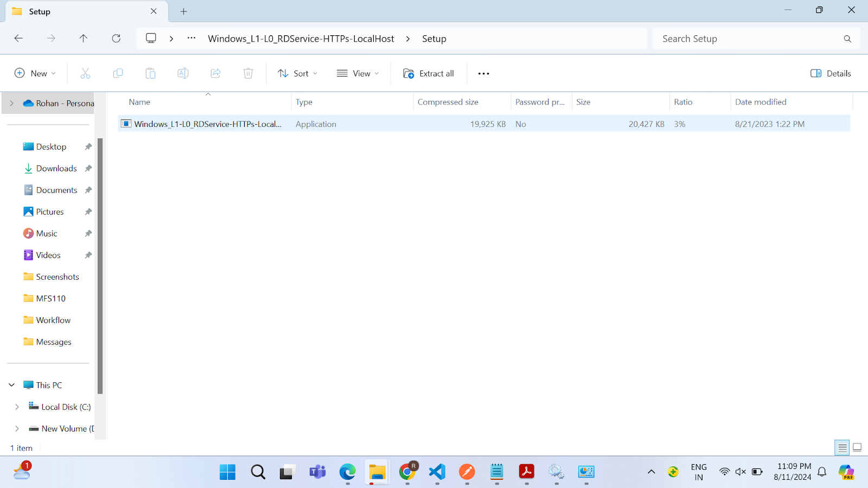Open Visual Studio Code from taskbar
Screen dimensions: 868x488
(x=437, y=472)
